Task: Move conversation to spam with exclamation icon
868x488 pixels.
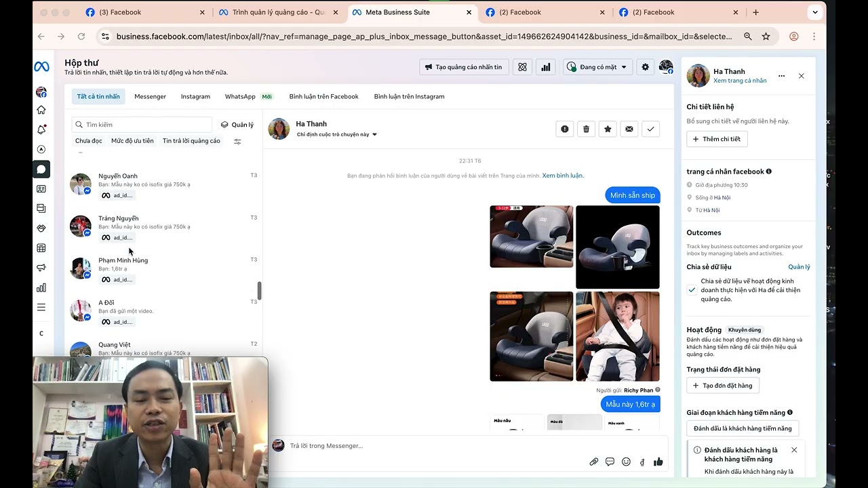Action: (565, 129)
